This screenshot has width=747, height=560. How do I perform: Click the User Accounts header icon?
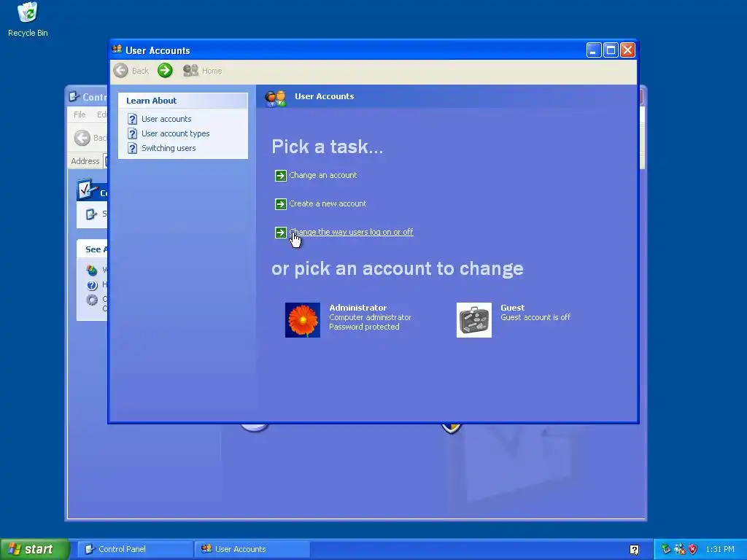pos(275,98)
